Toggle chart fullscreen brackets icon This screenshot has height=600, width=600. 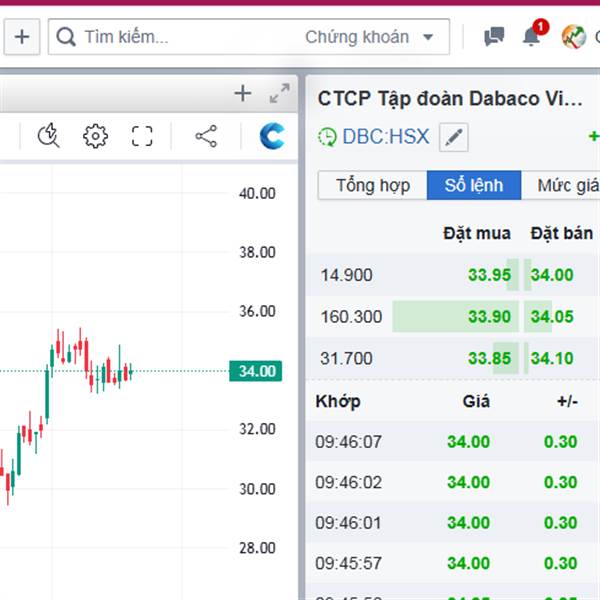(142, 136)
